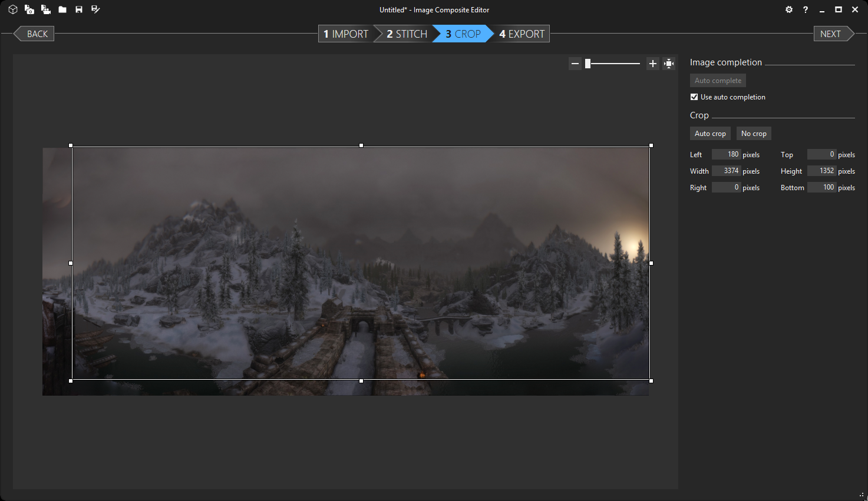The height and width of the screenshot is (501, 868).
Task: Click the "Bottom" label
Action: coord(793,188)
